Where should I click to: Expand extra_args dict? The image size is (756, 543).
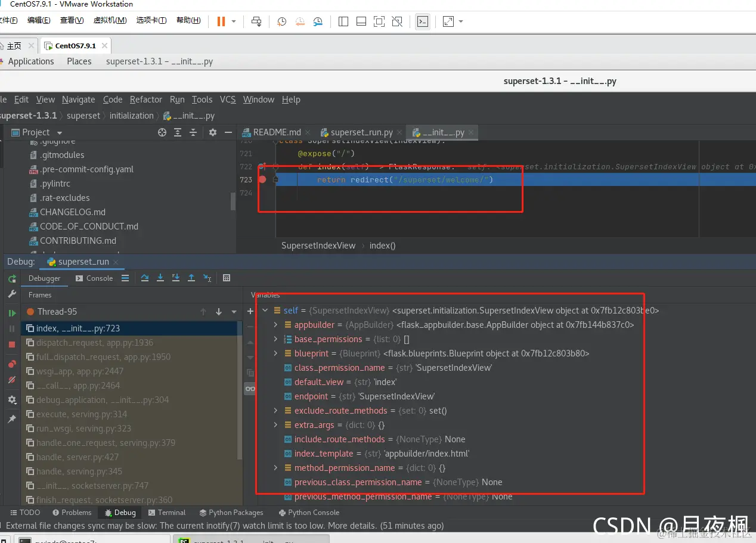click(275, 425)
